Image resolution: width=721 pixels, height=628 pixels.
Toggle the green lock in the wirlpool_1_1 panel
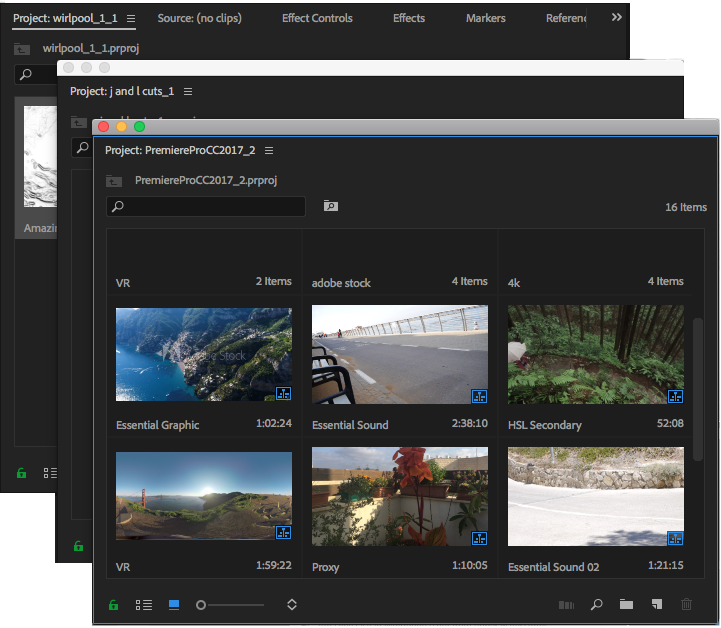(22, 473)
